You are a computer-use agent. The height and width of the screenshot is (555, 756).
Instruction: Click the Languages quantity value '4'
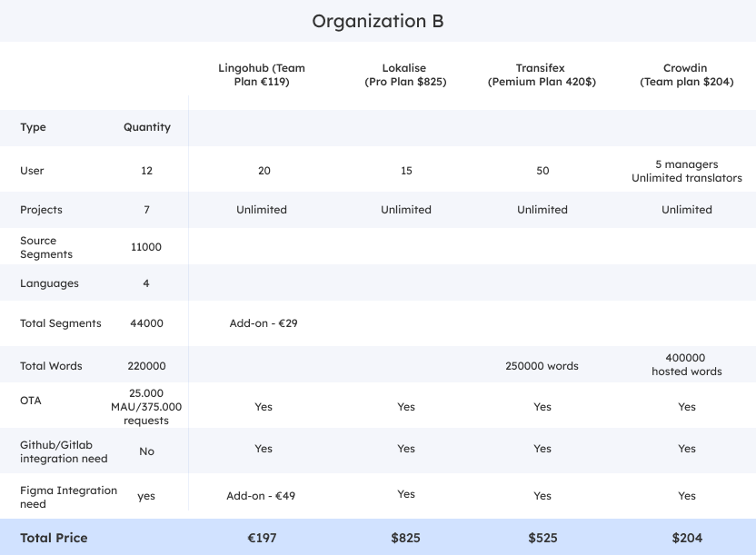tap(146, 283)
